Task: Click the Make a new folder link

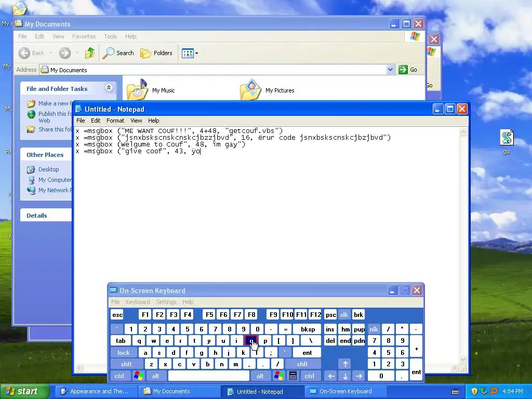Action: pos(55,103)
